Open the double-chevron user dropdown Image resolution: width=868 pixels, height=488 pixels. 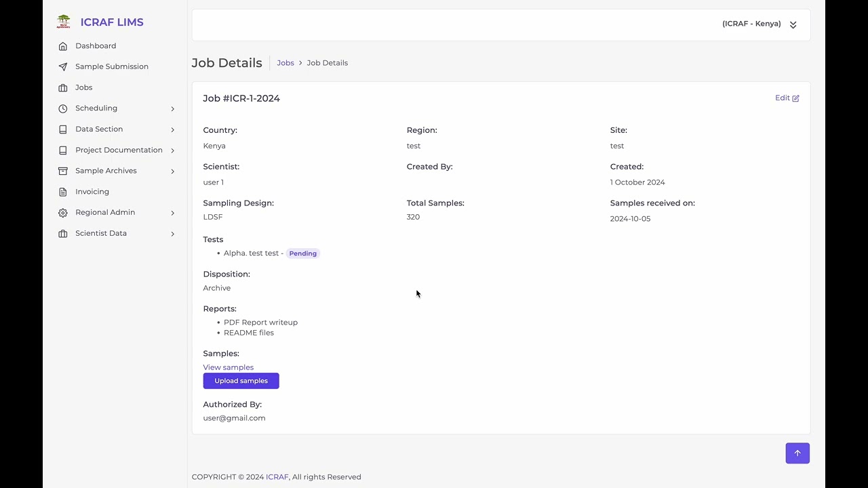coord(793,24)
